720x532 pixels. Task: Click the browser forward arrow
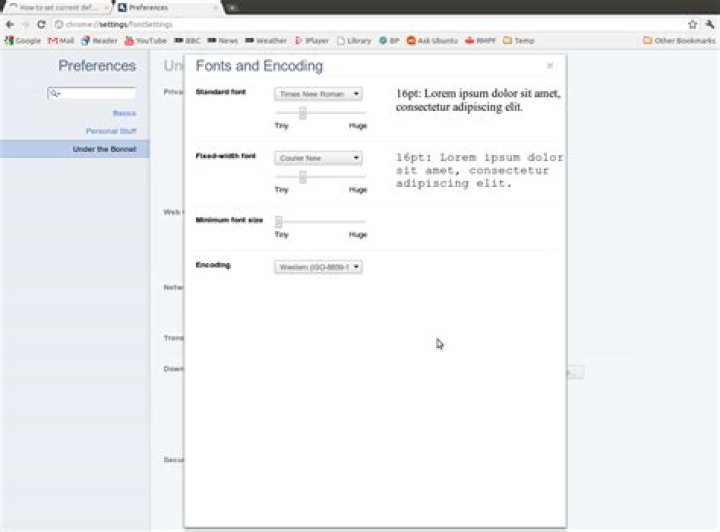coord(26,24)
